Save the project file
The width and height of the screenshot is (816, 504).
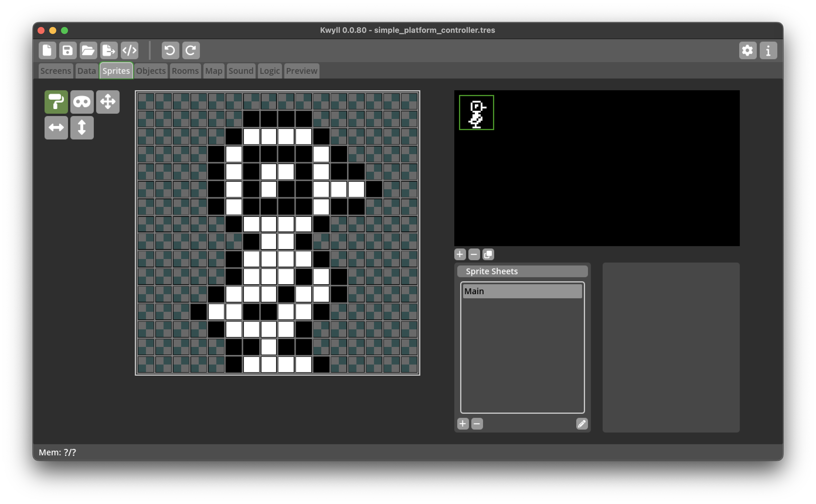(x=68, y=50)
